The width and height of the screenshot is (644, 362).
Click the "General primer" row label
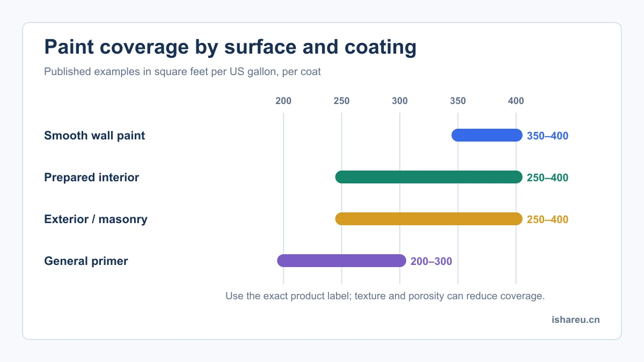point(86,261)
